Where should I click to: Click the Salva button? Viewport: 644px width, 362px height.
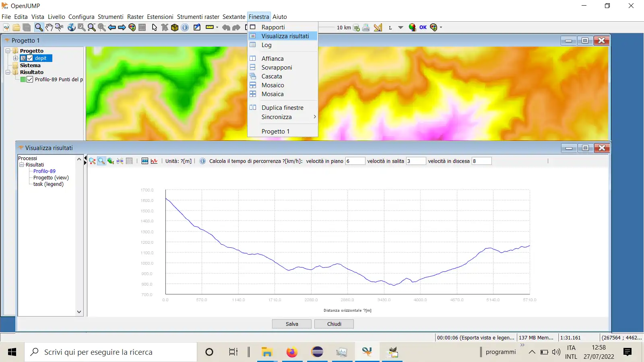292,324
